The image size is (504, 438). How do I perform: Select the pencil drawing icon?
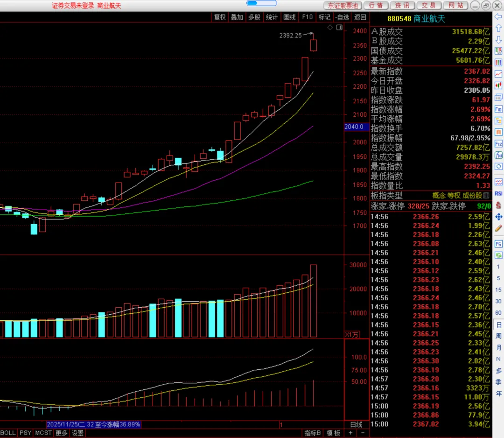click(x=498, y=228)
